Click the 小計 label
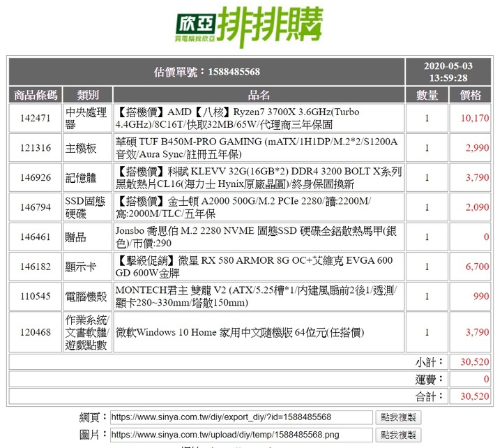 [429, 362]
